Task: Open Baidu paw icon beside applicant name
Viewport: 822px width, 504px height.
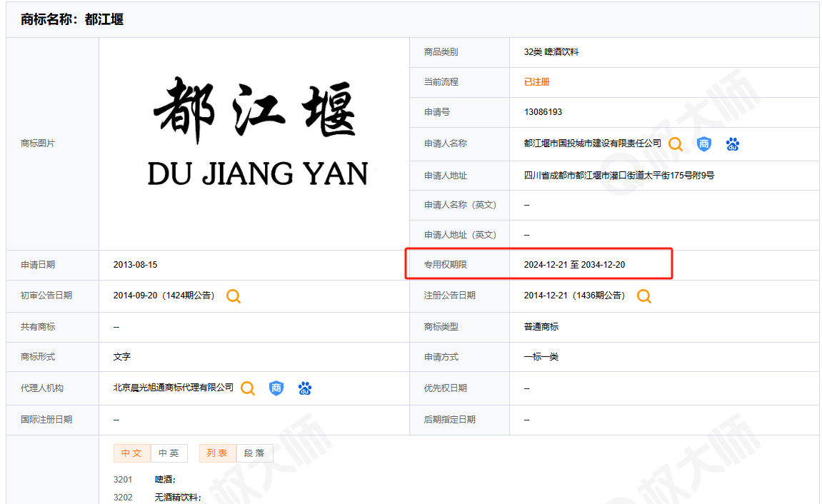Action: [x=732, y=144]
